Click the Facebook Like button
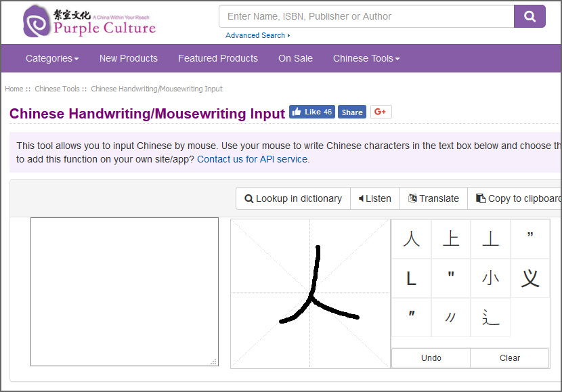The width and height of the screenshot is (562, 392). click(x=312, y=112)
